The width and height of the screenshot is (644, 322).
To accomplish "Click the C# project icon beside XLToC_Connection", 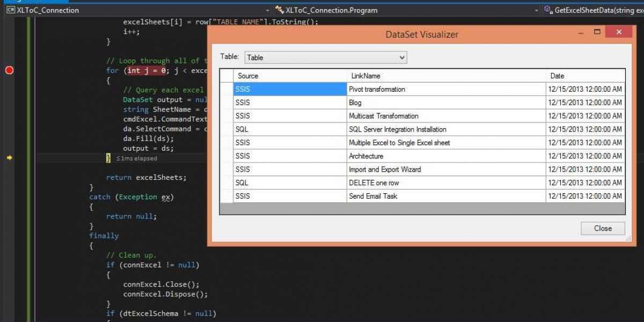I will pos(10,10).
